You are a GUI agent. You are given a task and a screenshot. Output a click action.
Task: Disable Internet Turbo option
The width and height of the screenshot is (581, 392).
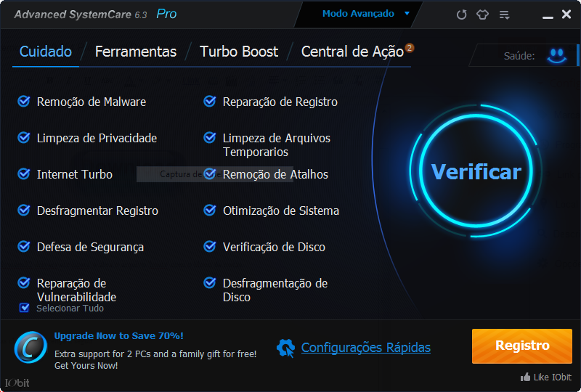click(24, 173)
